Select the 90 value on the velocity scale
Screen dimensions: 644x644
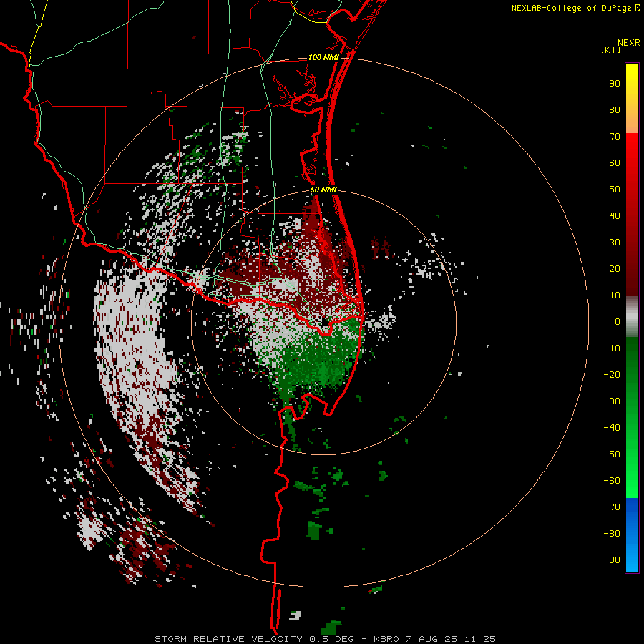(615, 84)
